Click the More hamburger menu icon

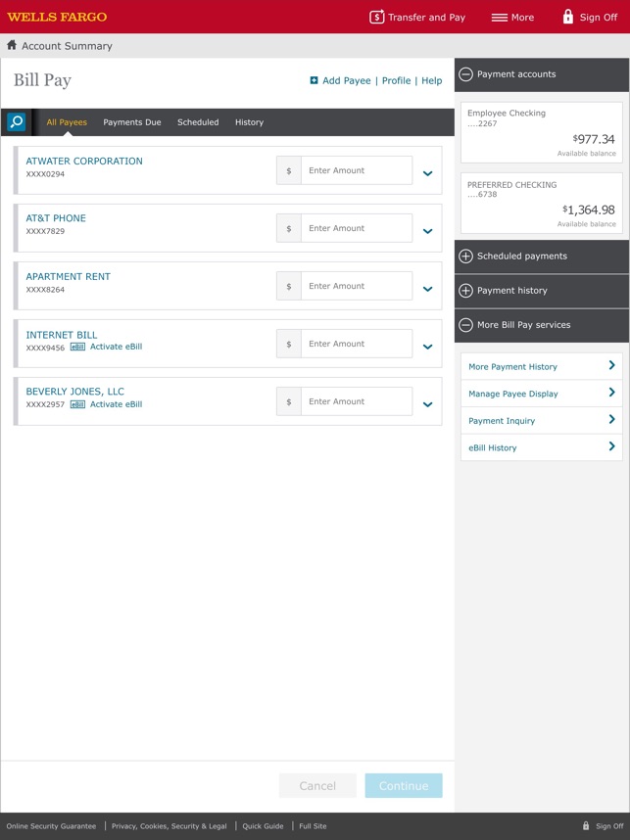499,18
